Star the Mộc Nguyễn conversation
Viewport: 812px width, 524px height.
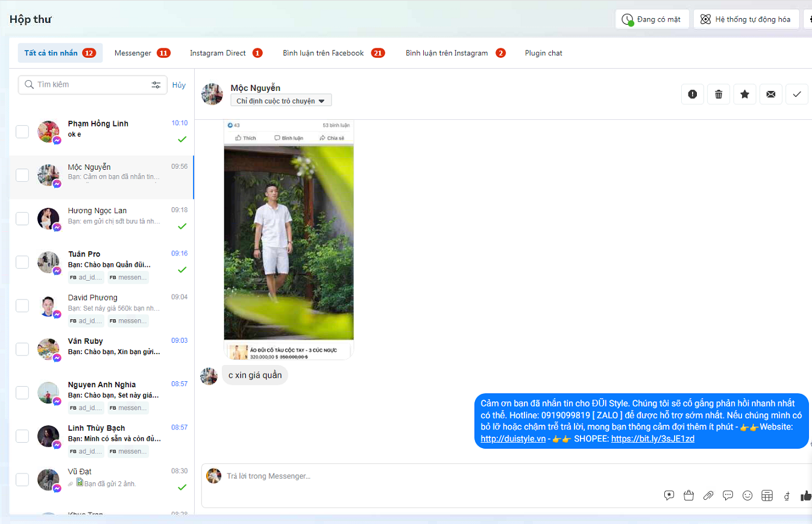tap(745, 94)
